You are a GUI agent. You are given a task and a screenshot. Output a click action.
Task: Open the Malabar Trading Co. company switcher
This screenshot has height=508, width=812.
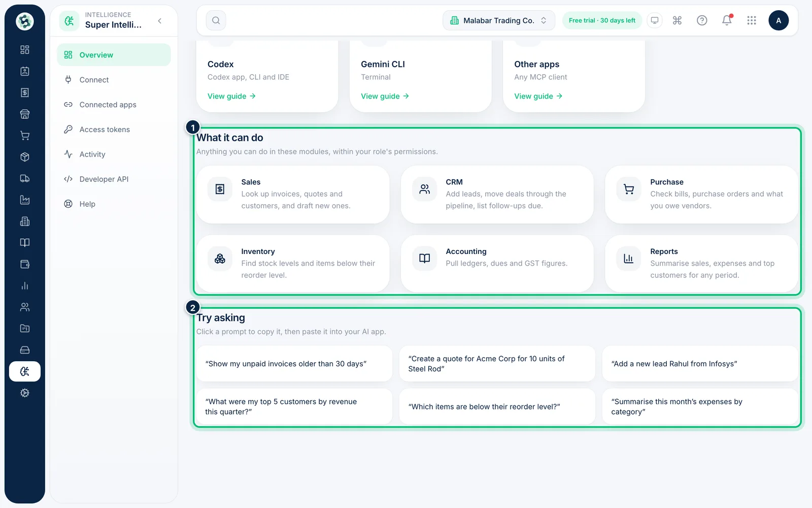tap(499, 20)
